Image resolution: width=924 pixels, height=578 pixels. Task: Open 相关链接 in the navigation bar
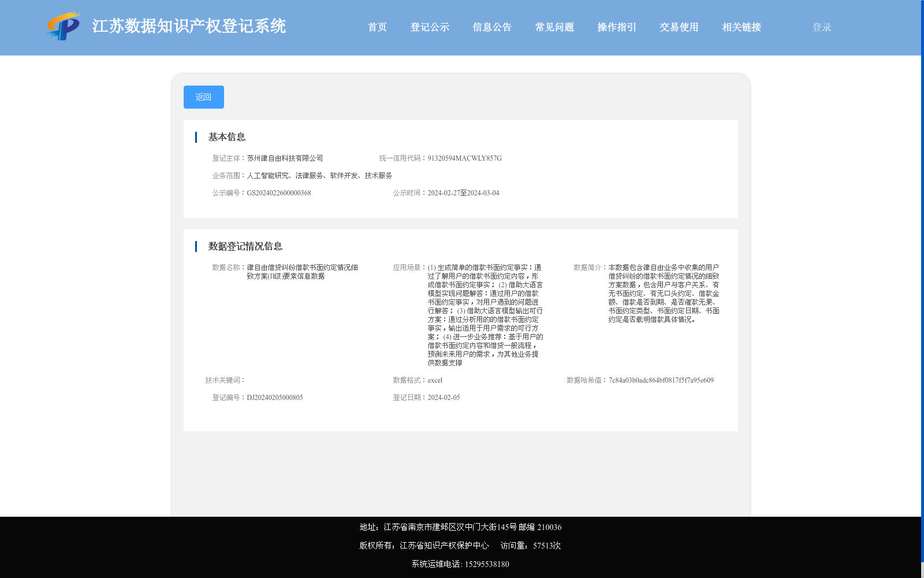742,27
